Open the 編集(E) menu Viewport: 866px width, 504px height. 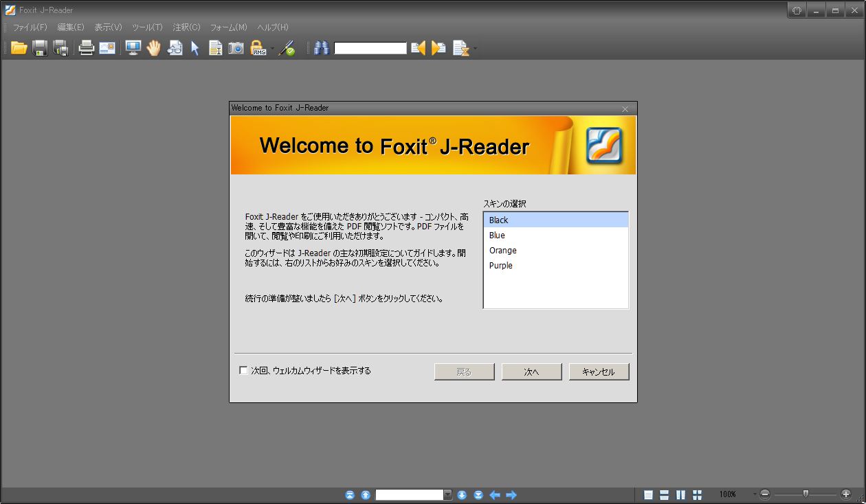71,27
